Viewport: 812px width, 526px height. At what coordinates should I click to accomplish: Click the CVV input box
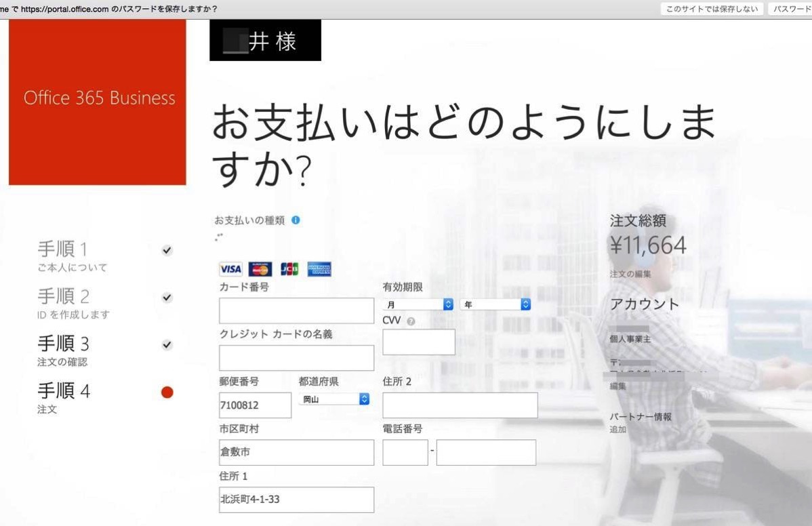coord(418,342)
